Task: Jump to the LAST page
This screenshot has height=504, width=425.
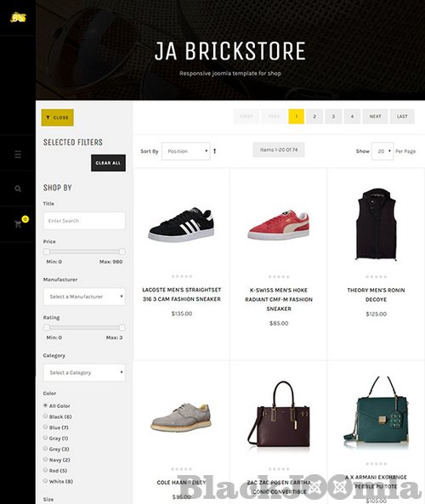Action: pyautogui.click(x=402, y=116)
